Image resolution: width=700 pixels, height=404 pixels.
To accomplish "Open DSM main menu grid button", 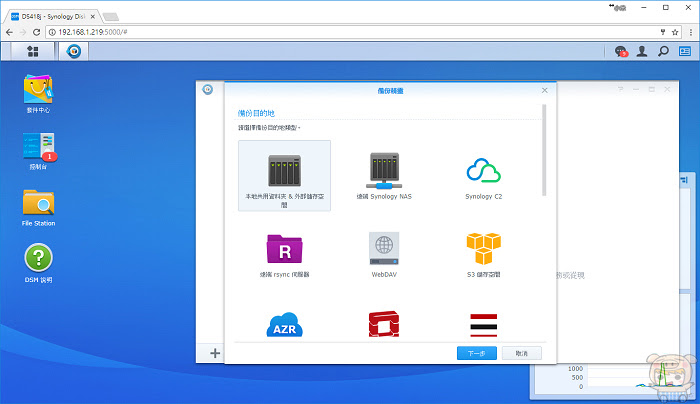I will [x=33, y=51].
